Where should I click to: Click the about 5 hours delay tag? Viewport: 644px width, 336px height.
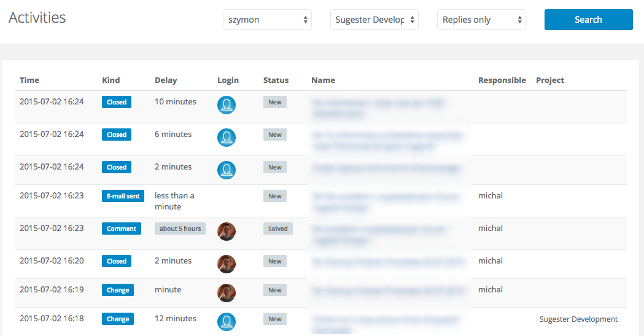point(180,229)
